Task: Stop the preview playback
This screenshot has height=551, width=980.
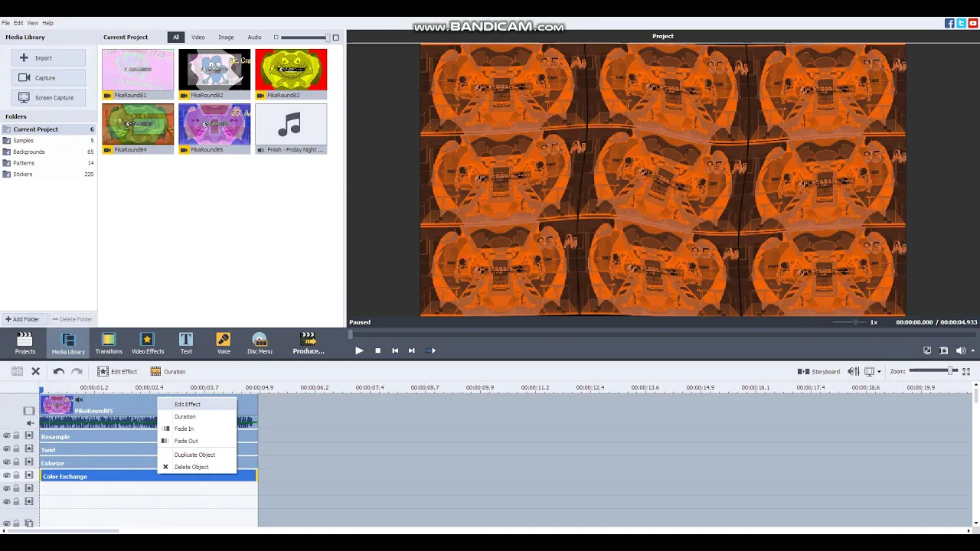Action: (x=377, y=350)
